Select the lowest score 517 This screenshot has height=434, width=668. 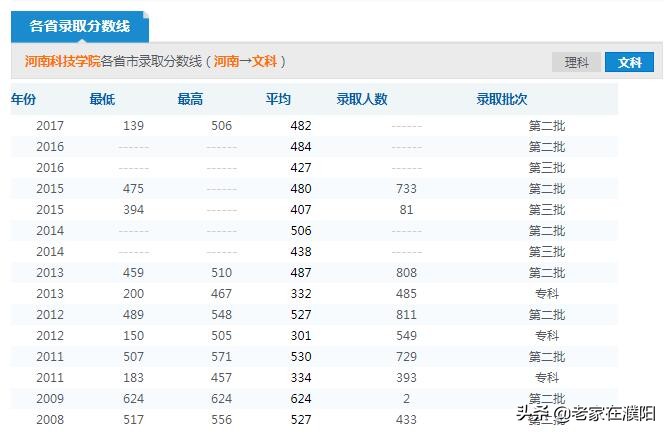(x=133, y=420)
